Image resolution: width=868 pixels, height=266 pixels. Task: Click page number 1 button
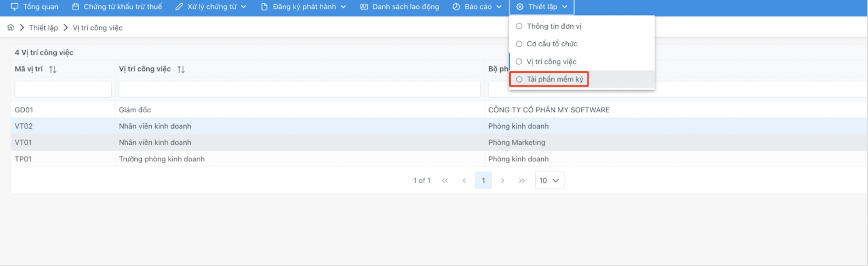pos(483,180)
